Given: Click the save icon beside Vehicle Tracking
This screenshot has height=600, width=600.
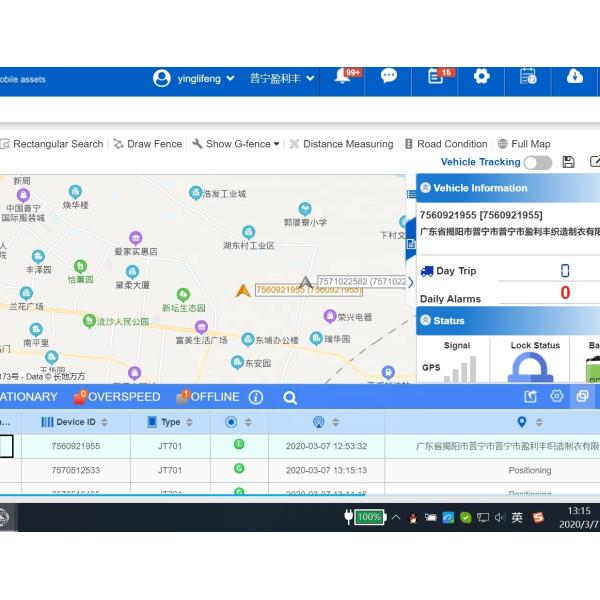Looking at the screenshot, I should click(569, 162).
